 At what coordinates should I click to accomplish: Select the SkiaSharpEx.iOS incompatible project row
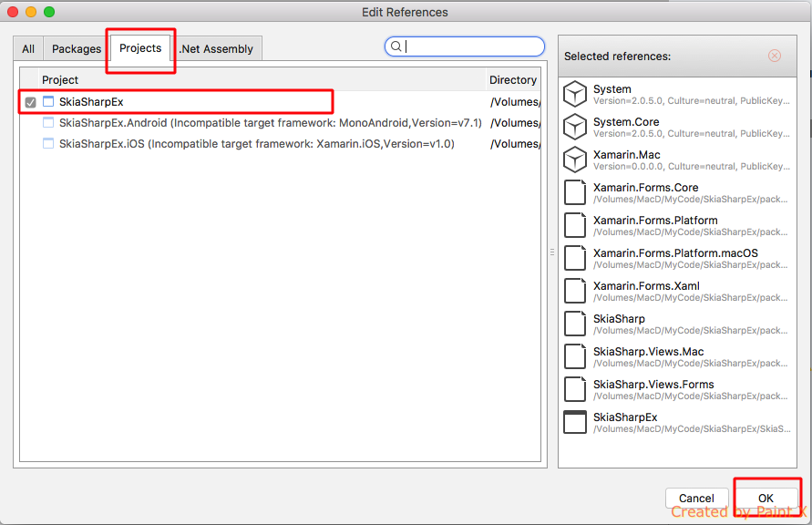[256, 143]
